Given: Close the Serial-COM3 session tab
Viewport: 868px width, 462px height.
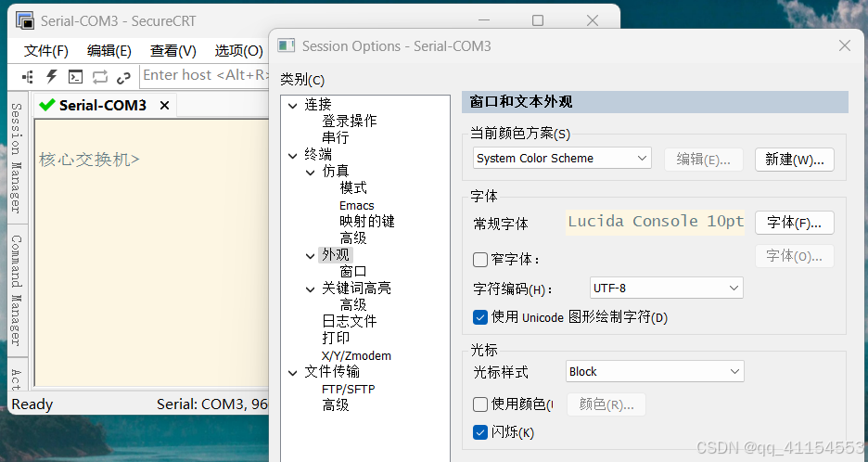Looking at the screenshot, I should click(164, 105).
